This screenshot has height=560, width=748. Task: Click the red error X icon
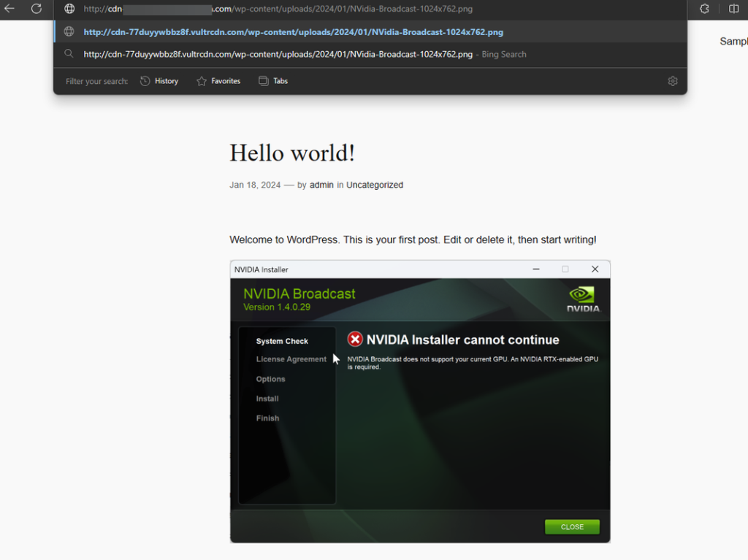pos(355,340)
